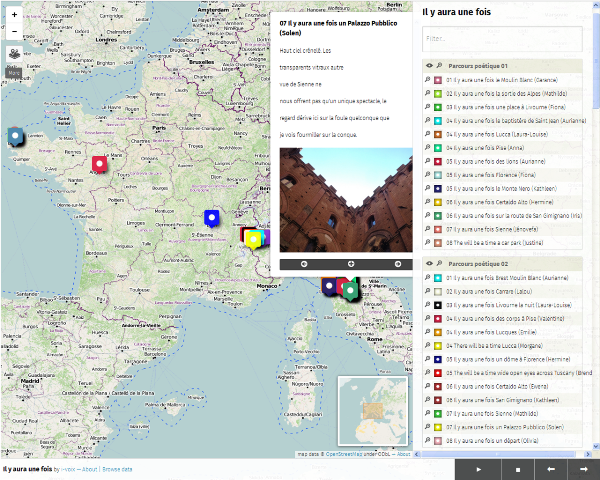600x480 pixels.
Task: Zoom to Lucca (Laure-Louise) via magnifier icon
Action: click(427, 134)
